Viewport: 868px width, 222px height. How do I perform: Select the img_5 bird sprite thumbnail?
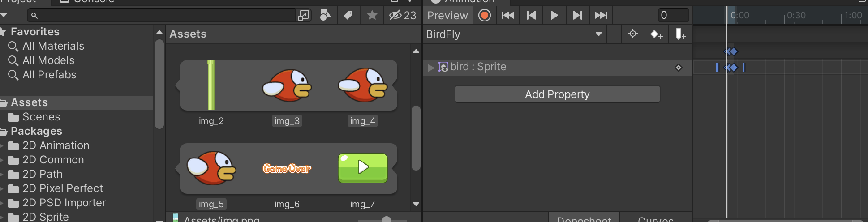click(x=211, y=168)
